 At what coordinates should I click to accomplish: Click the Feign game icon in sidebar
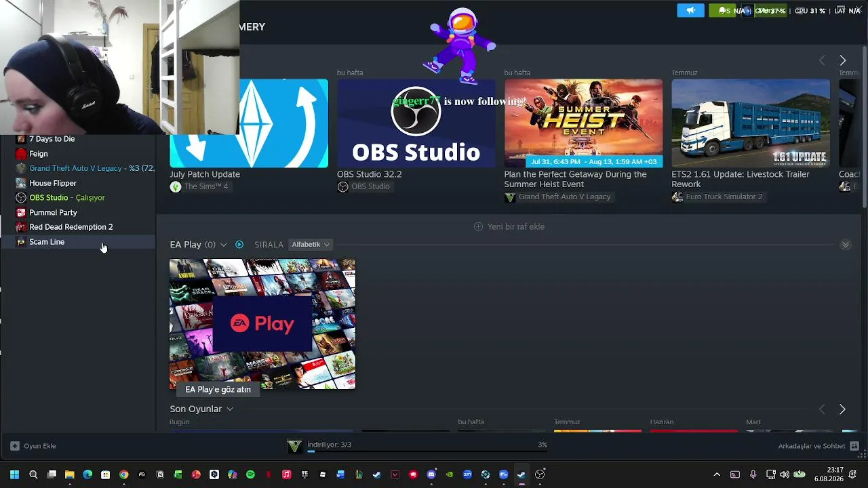coord(21,154)
